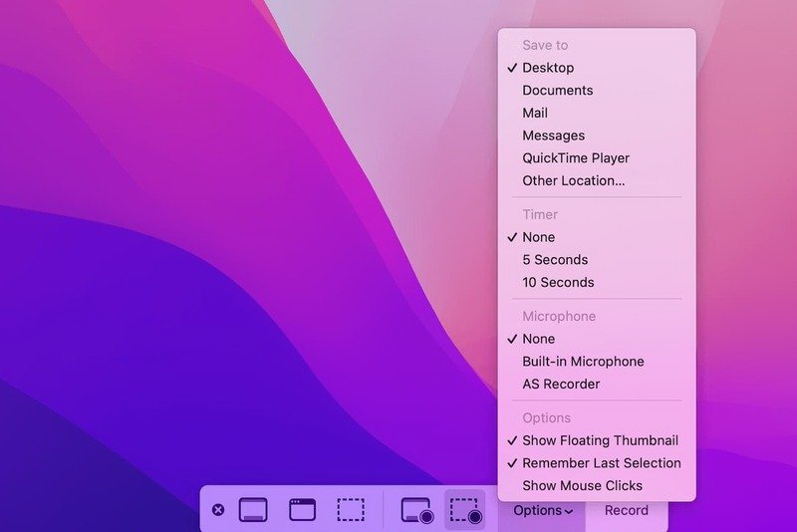Collapse the Options dropdown menu
This screenshot has width=797, height=532.
pos(542,511)
